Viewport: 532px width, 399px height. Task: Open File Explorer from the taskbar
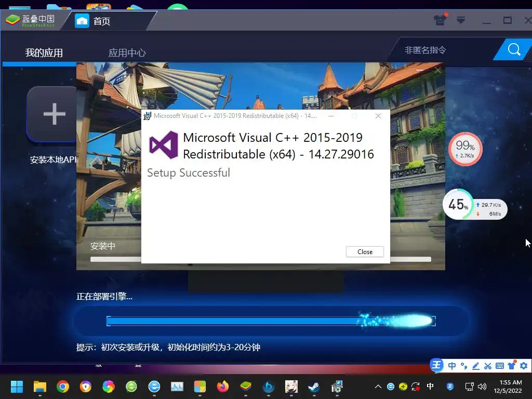pyautogui.click(x=39, y=387)
